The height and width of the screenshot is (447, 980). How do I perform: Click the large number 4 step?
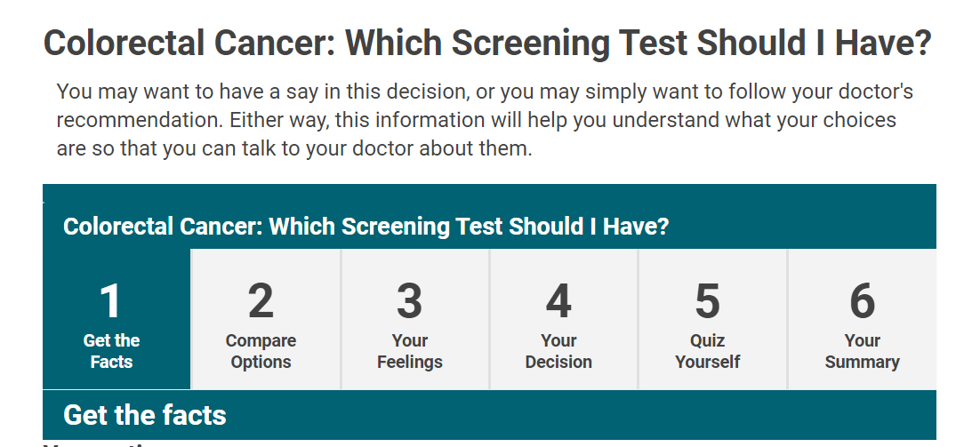coord(558,301)
